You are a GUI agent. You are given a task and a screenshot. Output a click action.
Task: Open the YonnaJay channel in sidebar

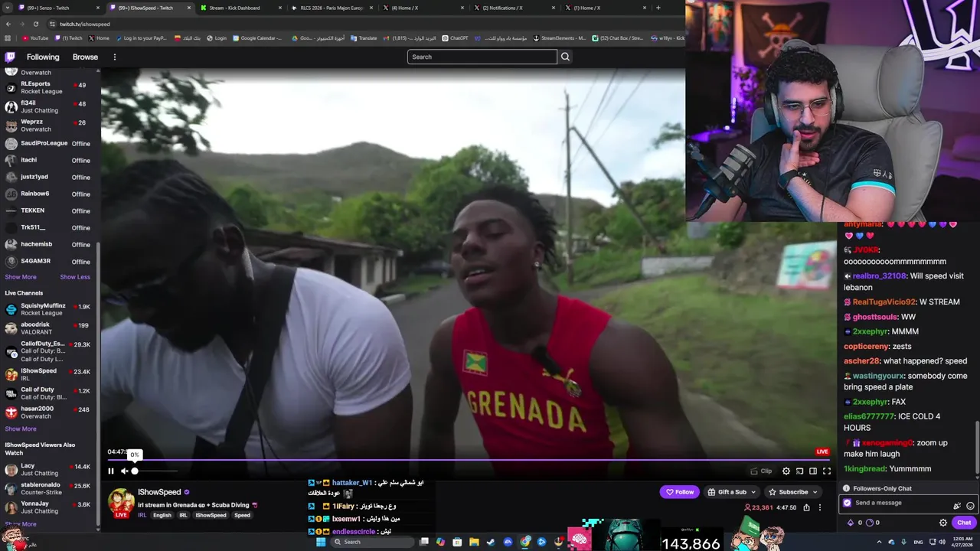(x=47, y=507)
